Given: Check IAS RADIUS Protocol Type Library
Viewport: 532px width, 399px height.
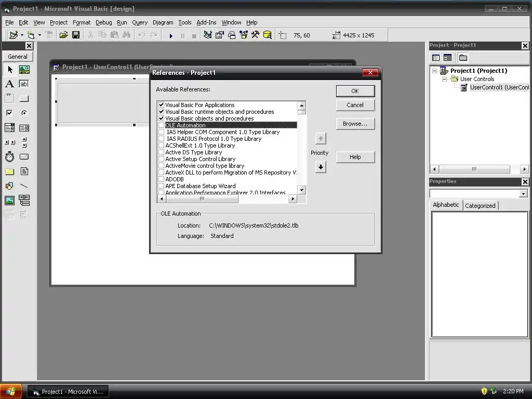Looking at the screenshot, I should [x=162, y=139].
